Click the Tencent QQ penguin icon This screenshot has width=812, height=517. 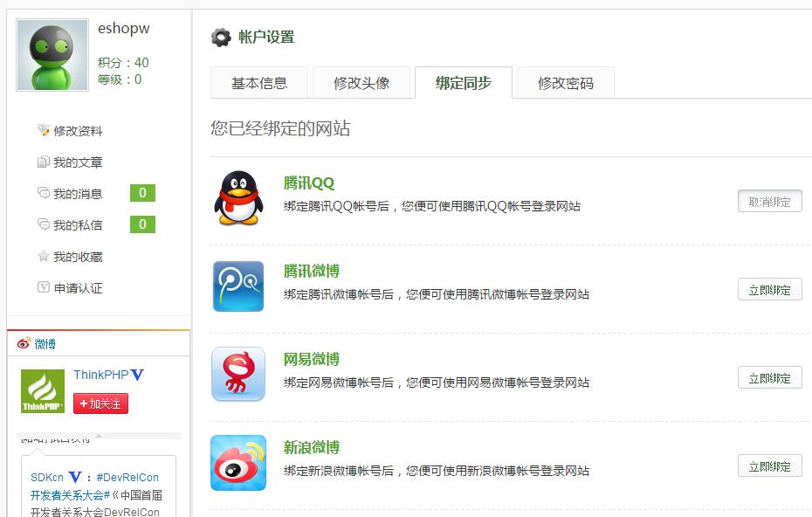click(x=238, y=198)
